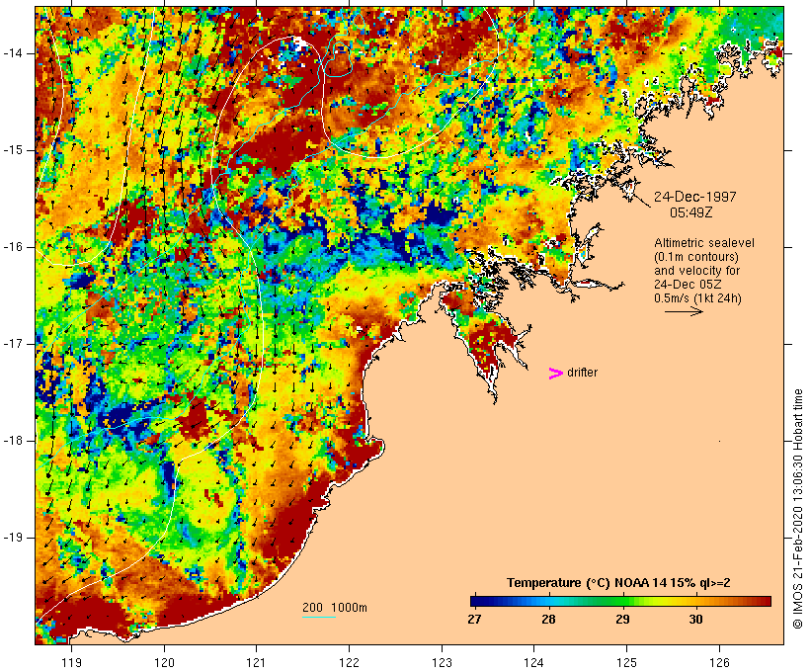Click the latitude axis label '-19'
The height and width of the screenshot is (672, 810).
13,538
